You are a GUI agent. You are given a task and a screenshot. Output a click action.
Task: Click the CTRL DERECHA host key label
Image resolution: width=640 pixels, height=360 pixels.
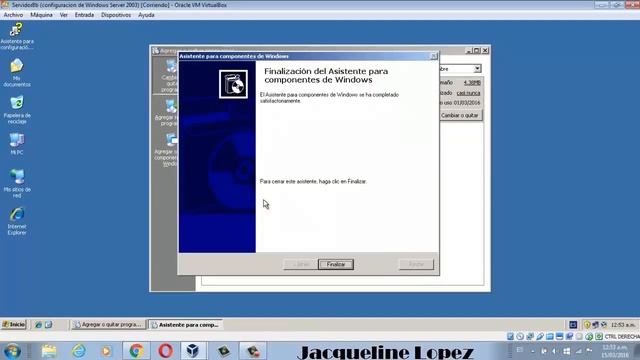(x=622, y=336)
